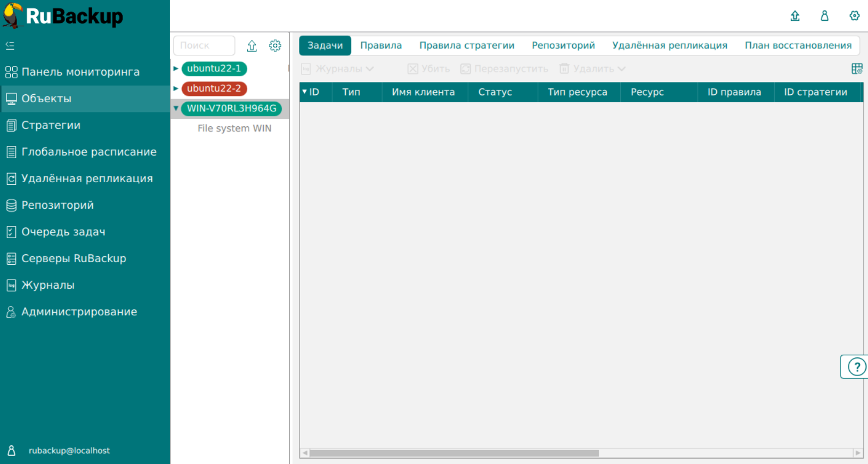Click the horizontal scrollbar under the table
This screenshot has width=868, height=464.
454,453
